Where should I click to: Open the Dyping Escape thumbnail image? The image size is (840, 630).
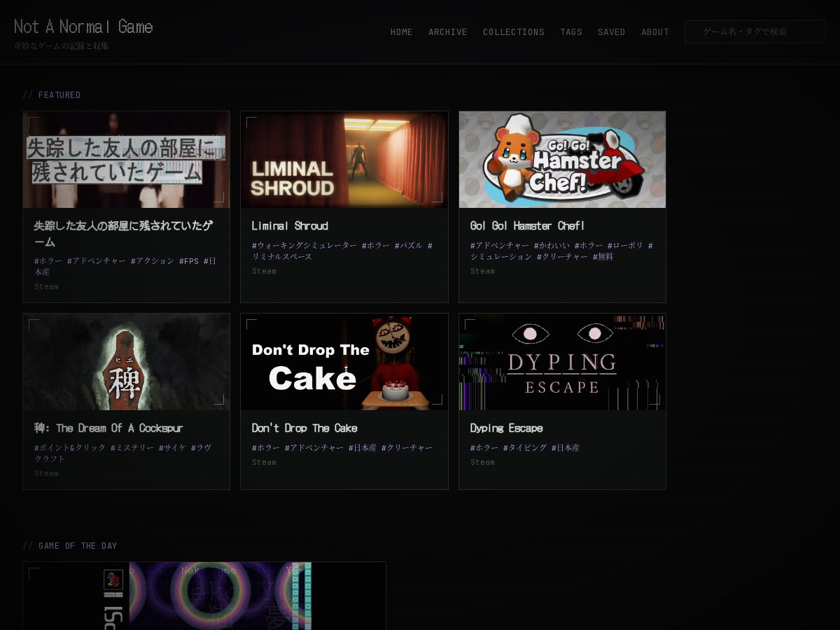[562, 362]
